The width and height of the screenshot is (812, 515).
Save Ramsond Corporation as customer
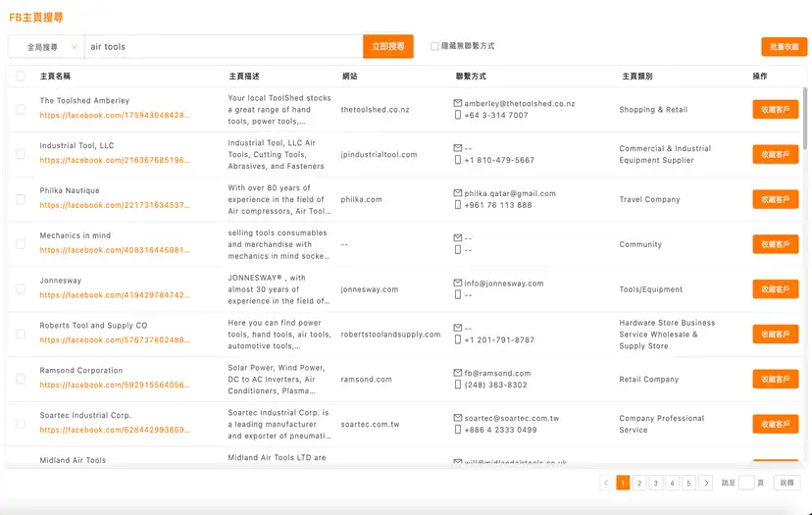776,379
